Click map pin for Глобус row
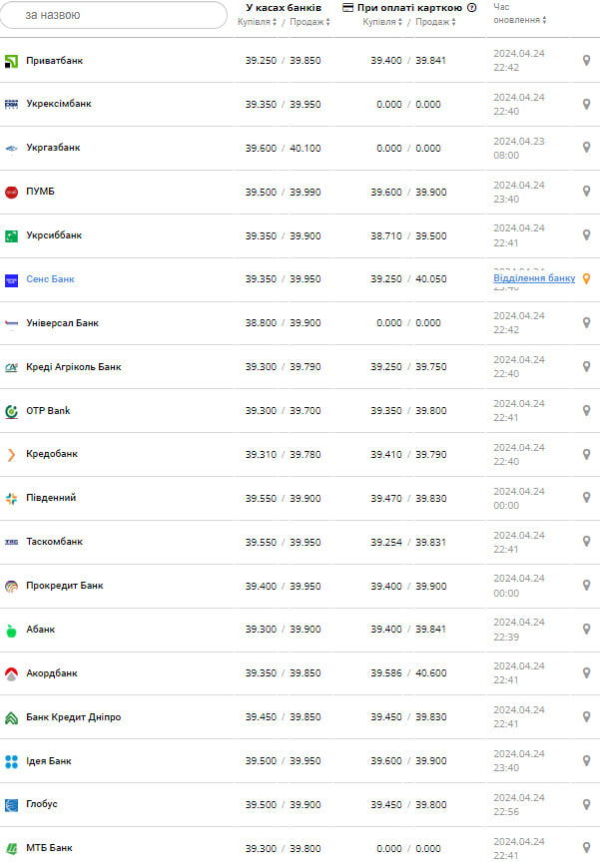Screen dimensions: 600x868 [x=586, y=804]
